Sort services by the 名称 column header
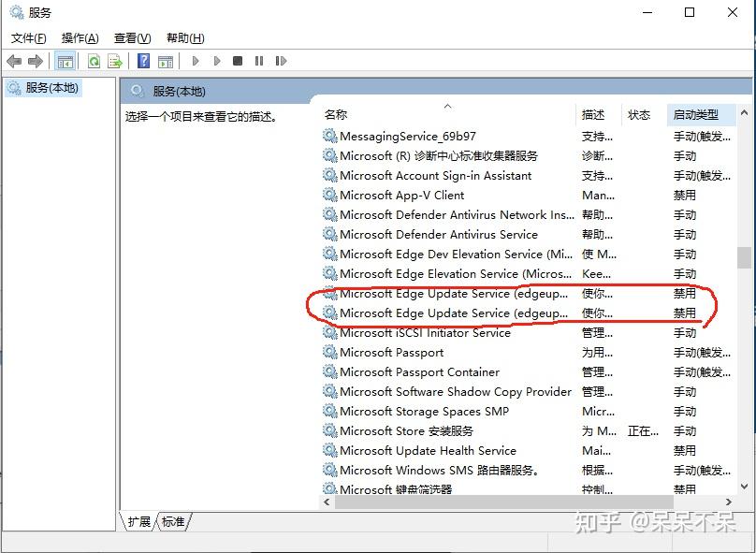This screenshot has width=756, height=553. coord(334,114)
